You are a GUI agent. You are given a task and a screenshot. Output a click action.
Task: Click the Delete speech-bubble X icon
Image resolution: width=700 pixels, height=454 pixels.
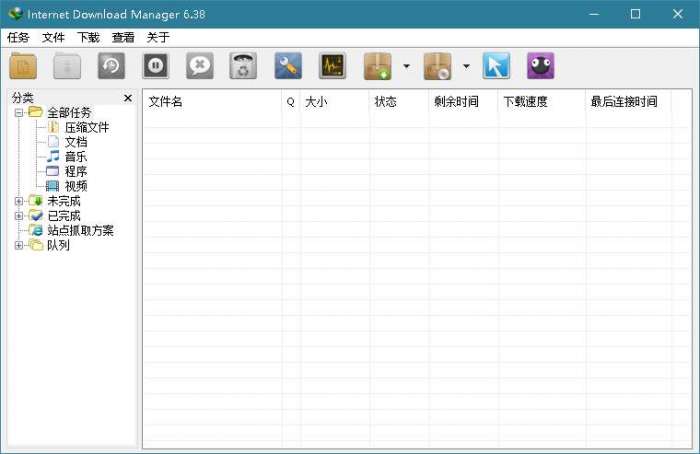pos(200,66)
